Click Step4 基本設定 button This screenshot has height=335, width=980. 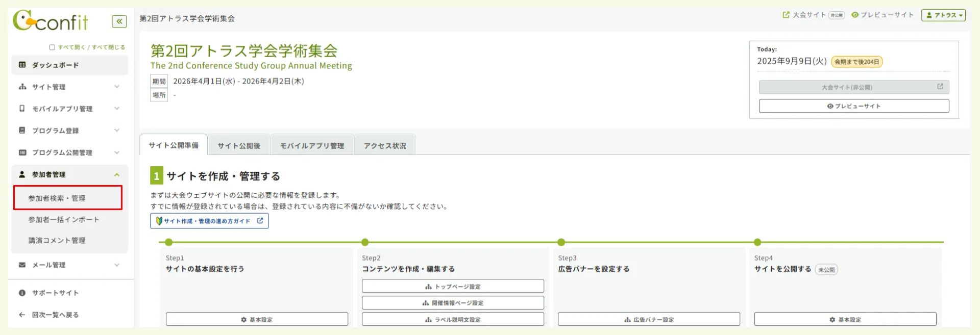tap(845, 319)
